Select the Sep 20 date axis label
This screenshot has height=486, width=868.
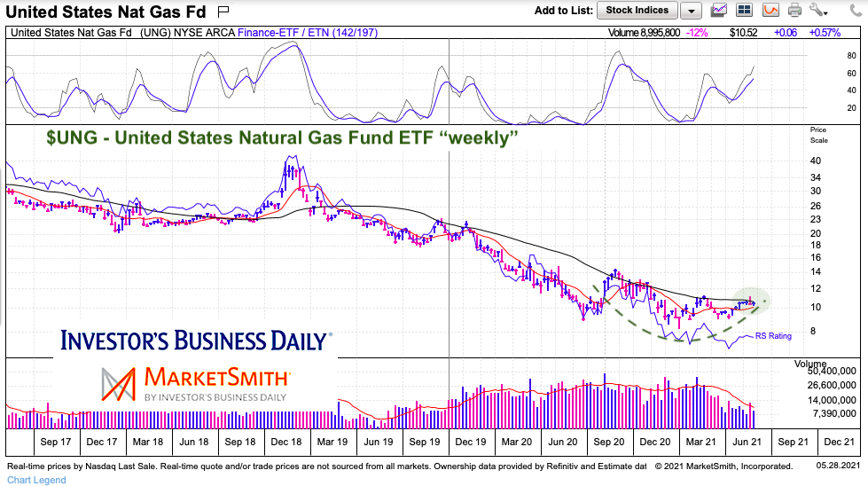click(609, 442)
